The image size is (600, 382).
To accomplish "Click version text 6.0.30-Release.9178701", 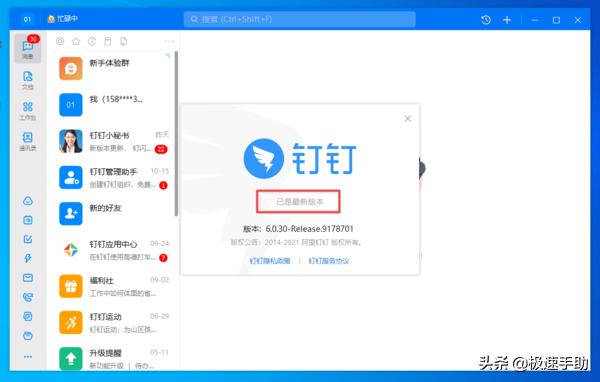I will pyautogui.click(x=310, y=229).
